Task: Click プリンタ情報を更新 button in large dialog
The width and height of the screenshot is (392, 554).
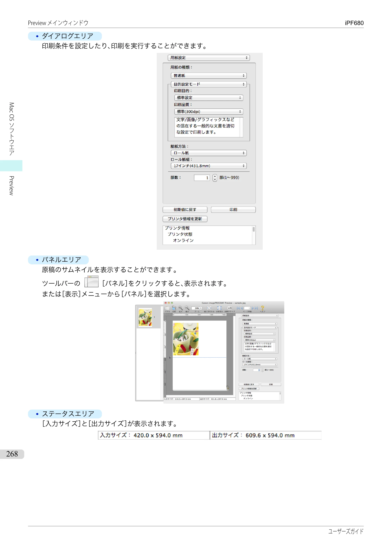Action: click(x=185, y=219)
